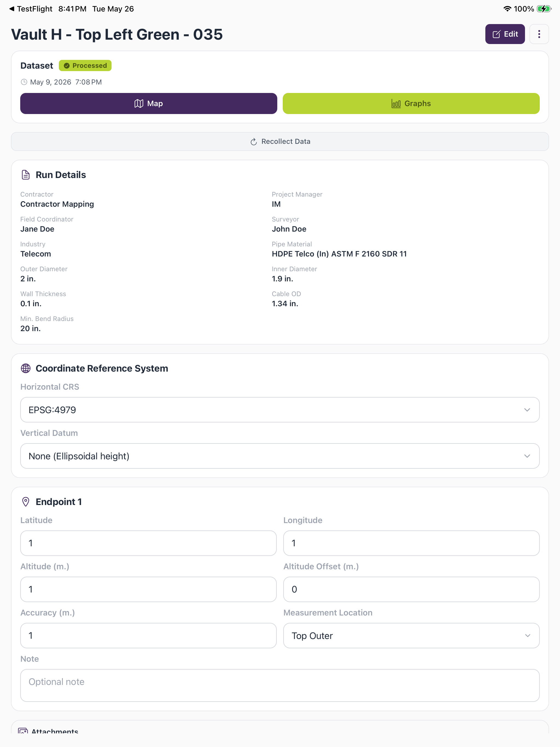Expand the Horizontal CRS dropdown EPSG:4979
The height and width of the screenshot is (747, 560).
pos(280,410)
